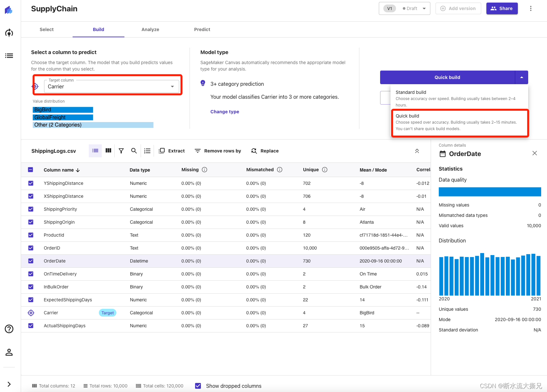Uncheck the OrderDate column checkbox
547x392 pixels.
[31, 261]
